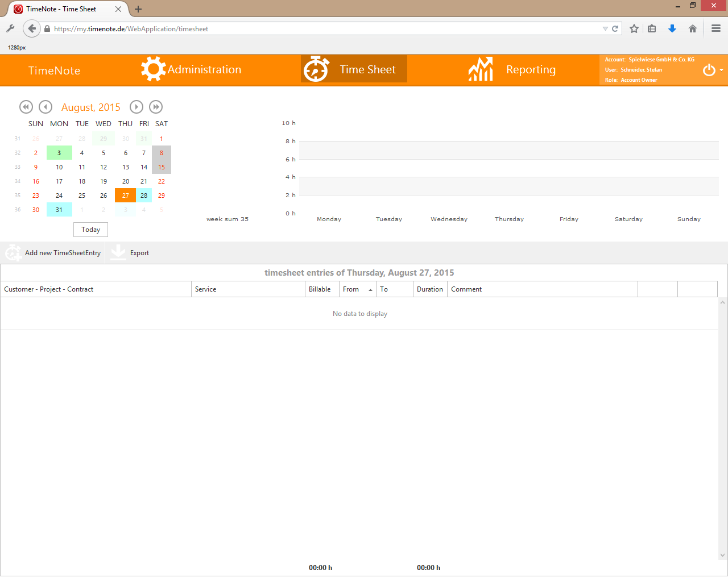Open the browser hamburger menu
This screenshot has height=582, width=728.
716,28
